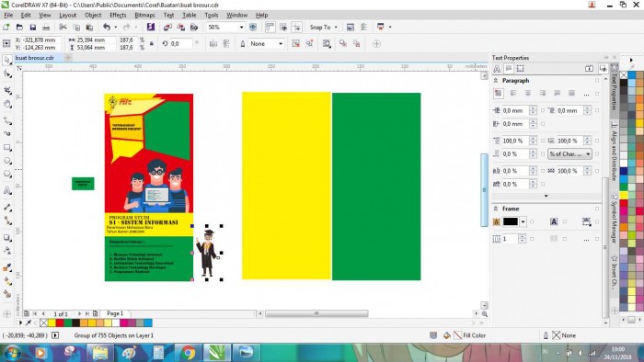The image size is (644, 362).
Task: Click the Cut scissors icon
Action: (63, 27)
